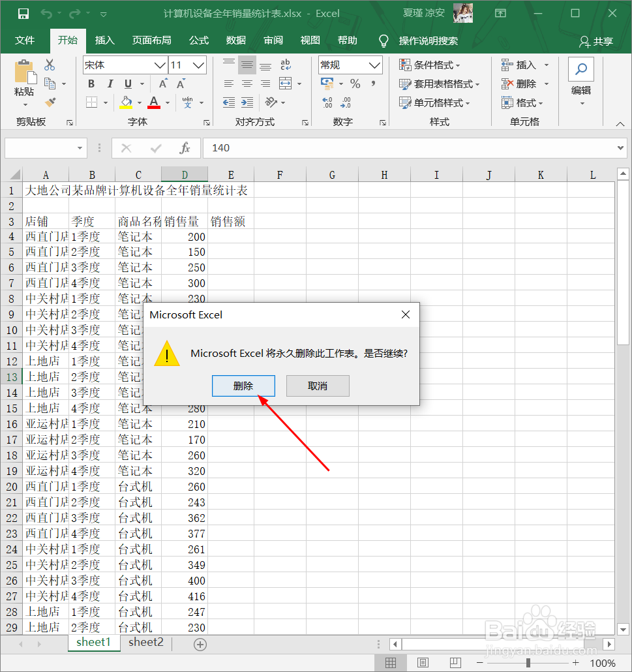Click 取消 in the dialog
Viewport: 632px width, 672px height.
[318, 386]
